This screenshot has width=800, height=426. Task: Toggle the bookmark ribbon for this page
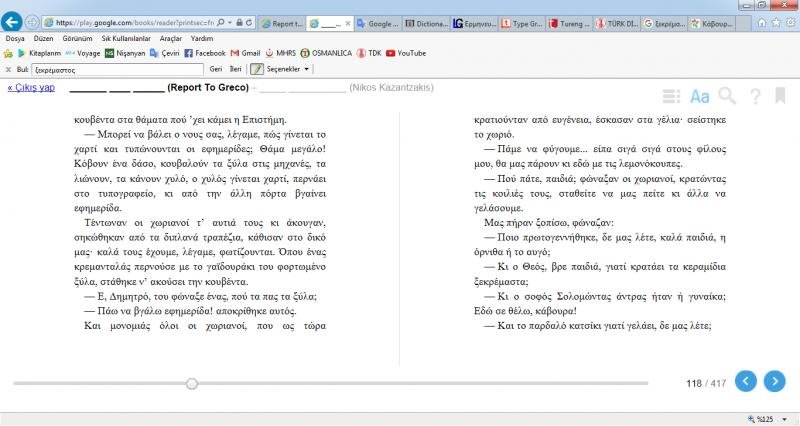[x=780, y=95]
